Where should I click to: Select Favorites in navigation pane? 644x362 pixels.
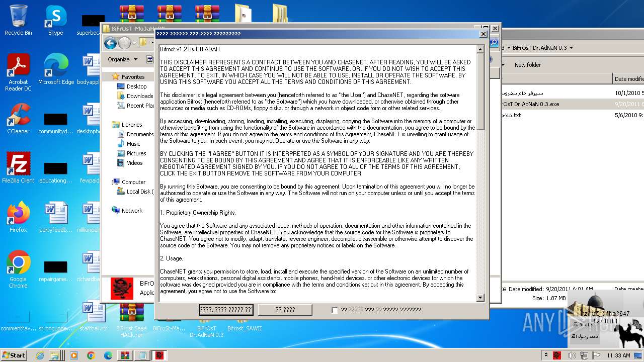[133, 77]
